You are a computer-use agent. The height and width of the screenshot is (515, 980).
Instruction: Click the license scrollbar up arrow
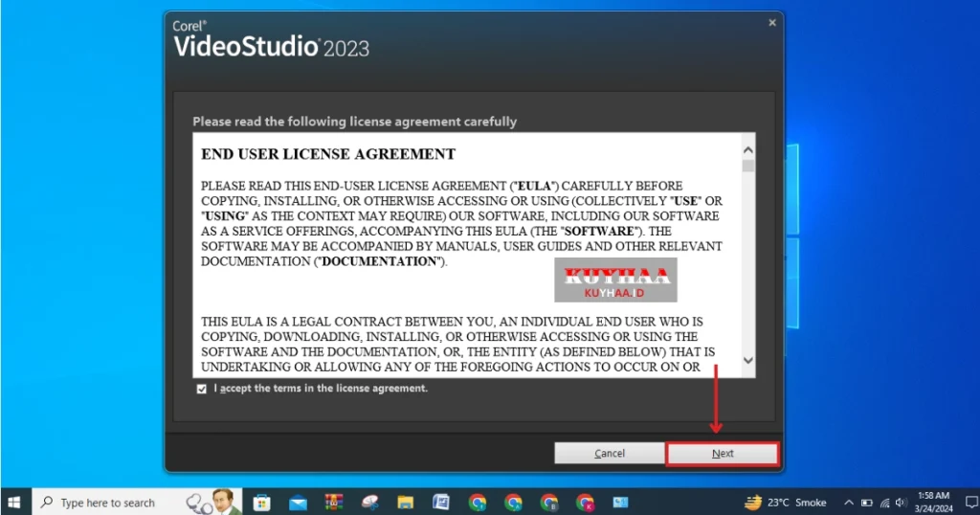tap(747, 150)
